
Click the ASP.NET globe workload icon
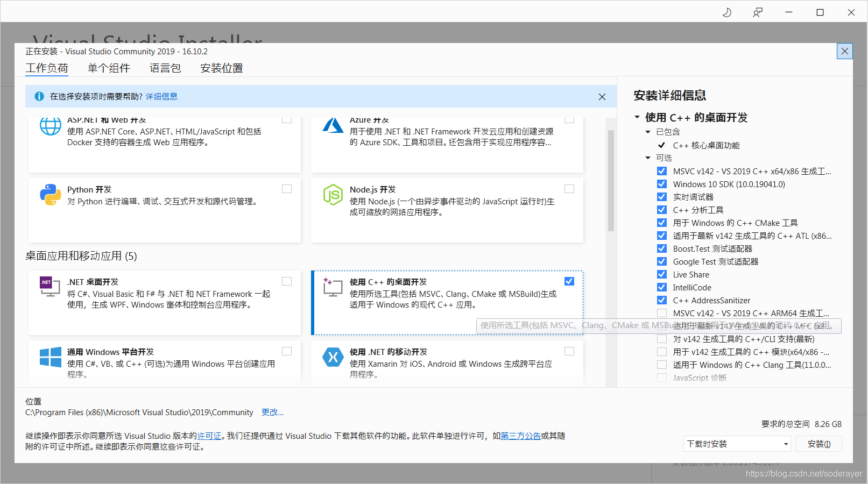coord(51,126)
